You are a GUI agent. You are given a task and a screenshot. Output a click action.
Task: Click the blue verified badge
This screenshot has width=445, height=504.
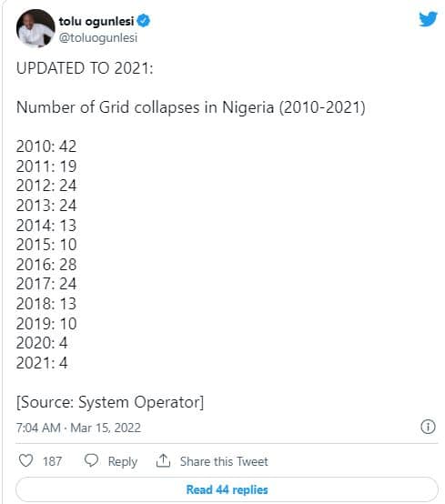coord(144,21)
